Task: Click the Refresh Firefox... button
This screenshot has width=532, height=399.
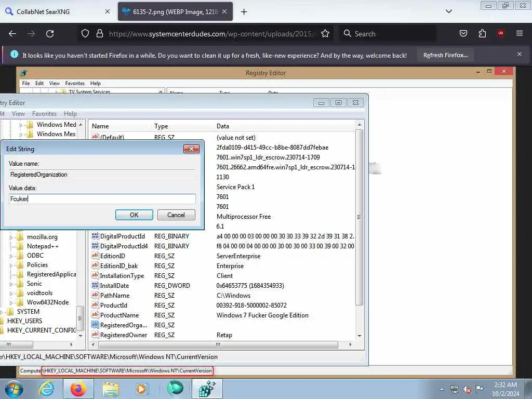Action: click(x=445, y=55)
